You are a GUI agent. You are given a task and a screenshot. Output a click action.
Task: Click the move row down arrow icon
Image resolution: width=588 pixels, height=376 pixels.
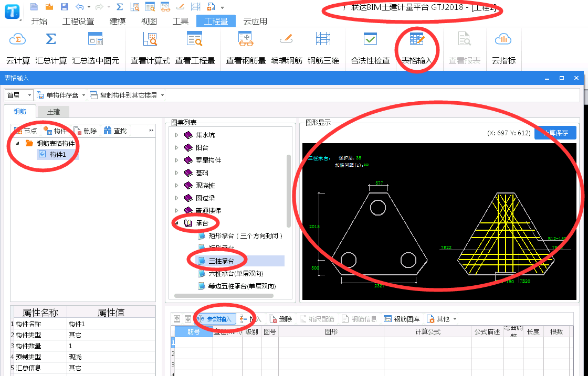[x=188, y=319]
